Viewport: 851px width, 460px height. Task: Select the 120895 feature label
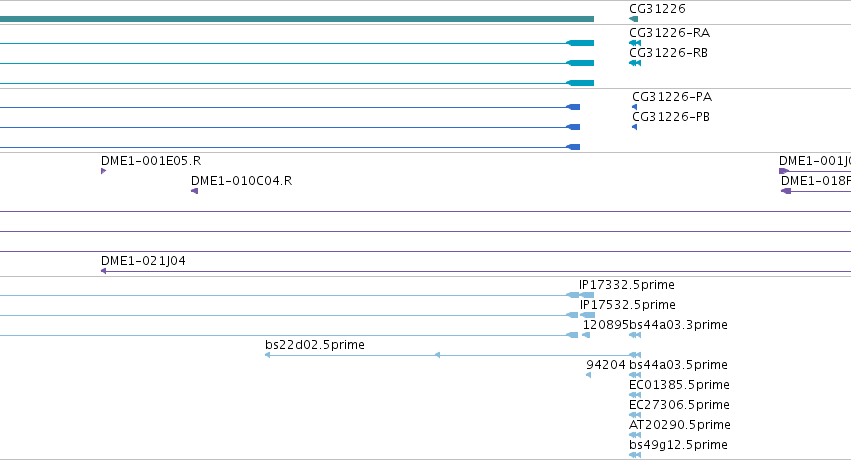click(x=606, y=325)
